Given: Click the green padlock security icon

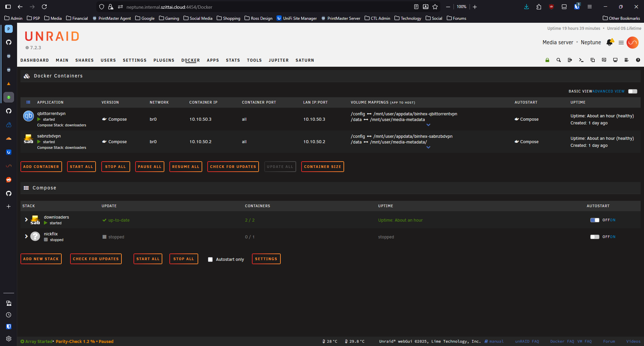Looking at the screenshot, I should click(x=547, y=60).
